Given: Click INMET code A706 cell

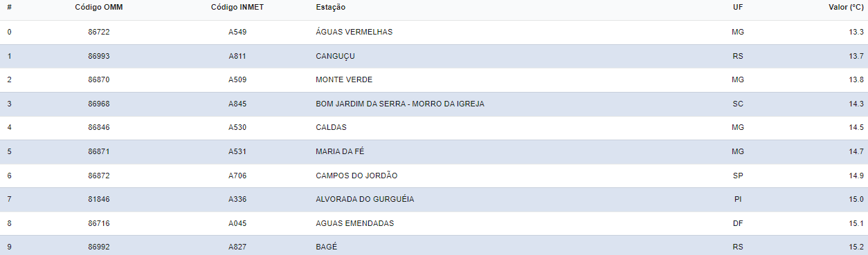Looking at the screenshot, I should coord(237,176).
